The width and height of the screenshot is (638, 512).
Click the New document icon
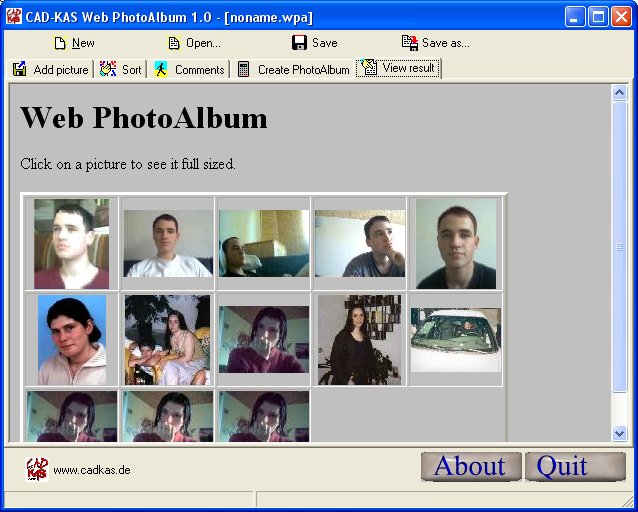(x=60, y=43)
